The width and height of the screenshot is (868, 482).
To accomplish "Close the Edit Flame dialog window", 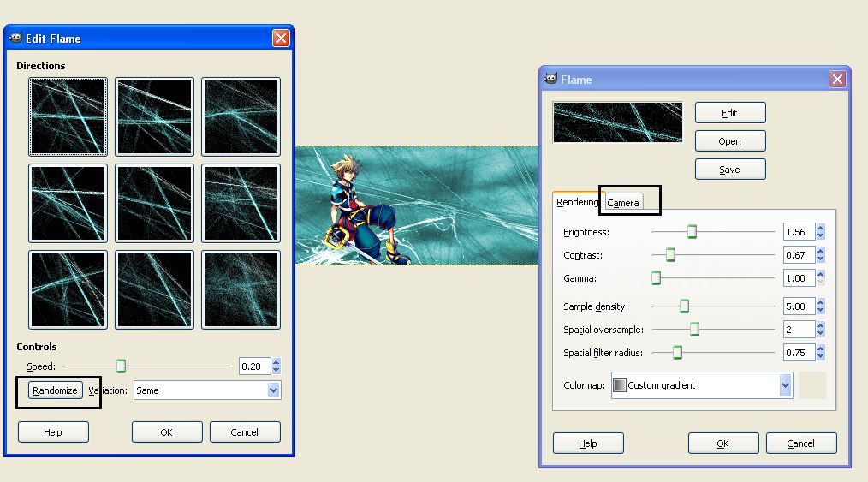I will [x=281, y=39].
